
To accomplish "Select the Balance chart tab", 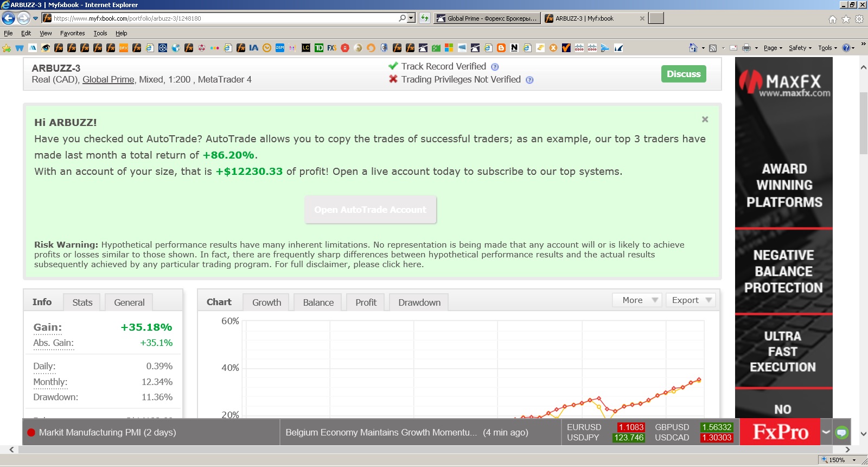I will (318, 302).
